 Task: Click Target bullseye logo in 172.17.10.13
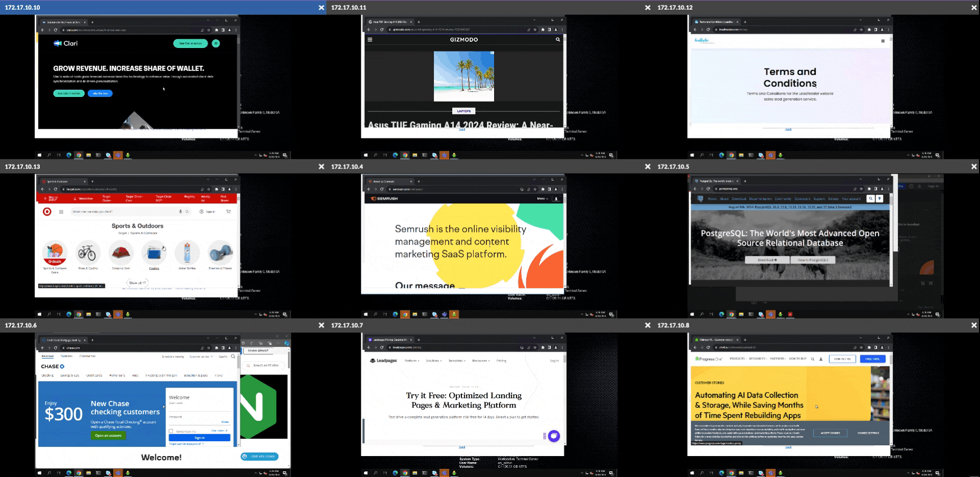coord(47,211)
